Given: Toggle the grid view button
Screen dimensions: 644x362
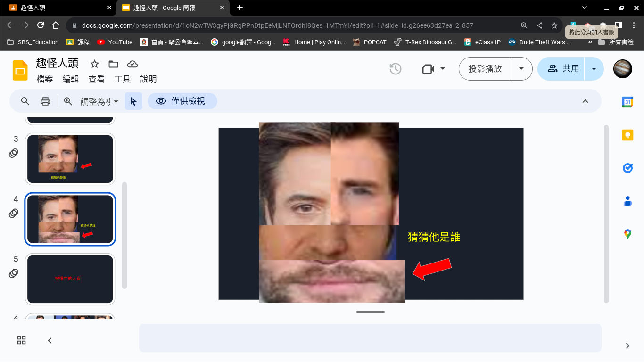Looking at the screenshot, I should point(22,340).
